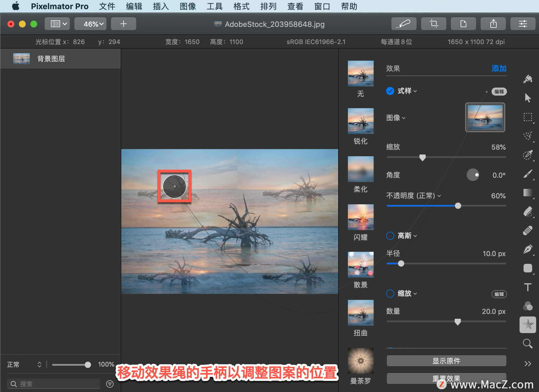The height and width of the screenshot is (392, 539).
Task: Click the 58% scale slider handle
Action: [422, 157]
